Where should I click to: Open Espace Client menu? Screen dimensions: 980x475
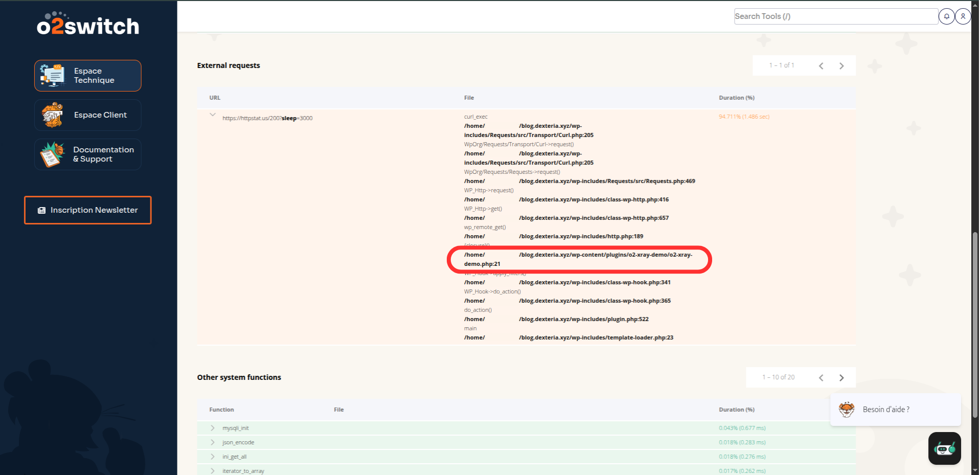88,115
